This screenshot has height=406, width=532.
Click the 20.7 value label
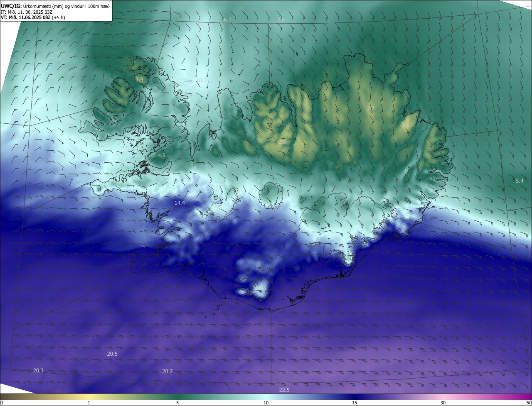click(x=167, y=372)
